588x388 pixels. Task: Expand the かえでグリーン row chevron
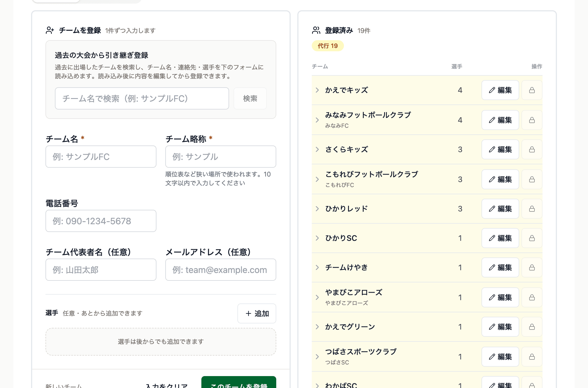(x=317, y=327)
